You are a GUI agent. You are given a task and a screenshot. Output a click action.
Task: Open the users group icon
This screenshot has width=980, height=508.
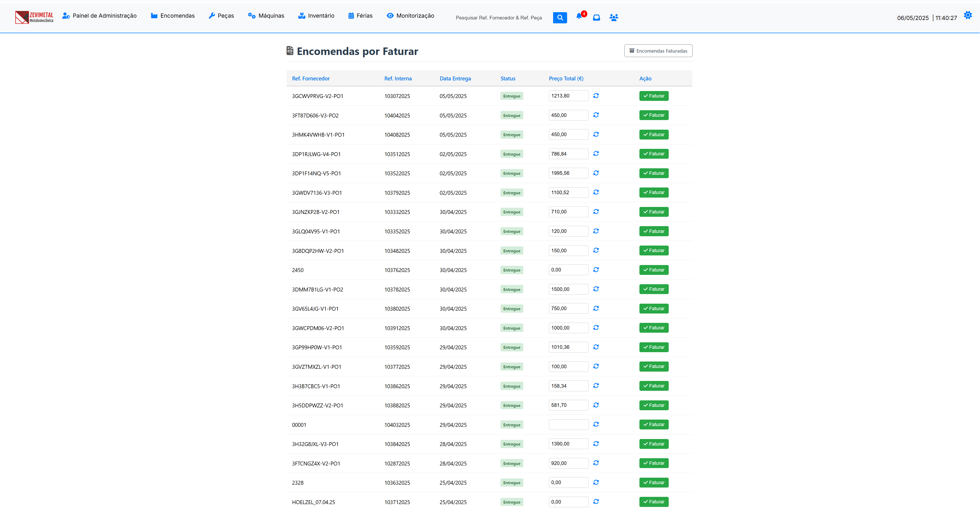(x=614, y=18)
